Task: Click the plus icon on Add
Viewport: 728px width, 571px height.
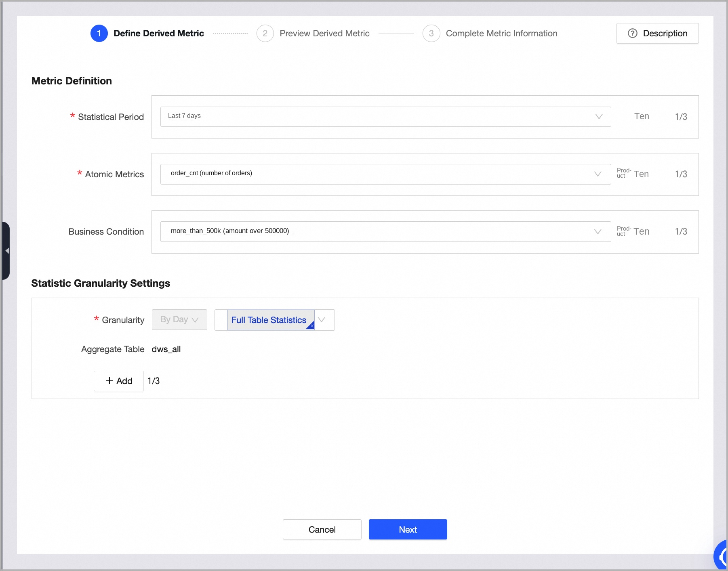Action: click(x=109, y=381)
